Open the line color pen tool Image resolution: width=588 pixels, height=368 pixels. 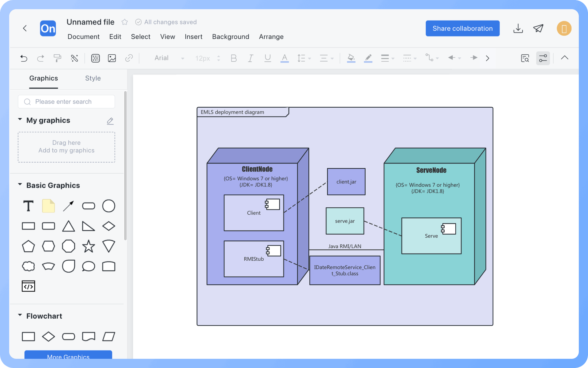point(368,58)
